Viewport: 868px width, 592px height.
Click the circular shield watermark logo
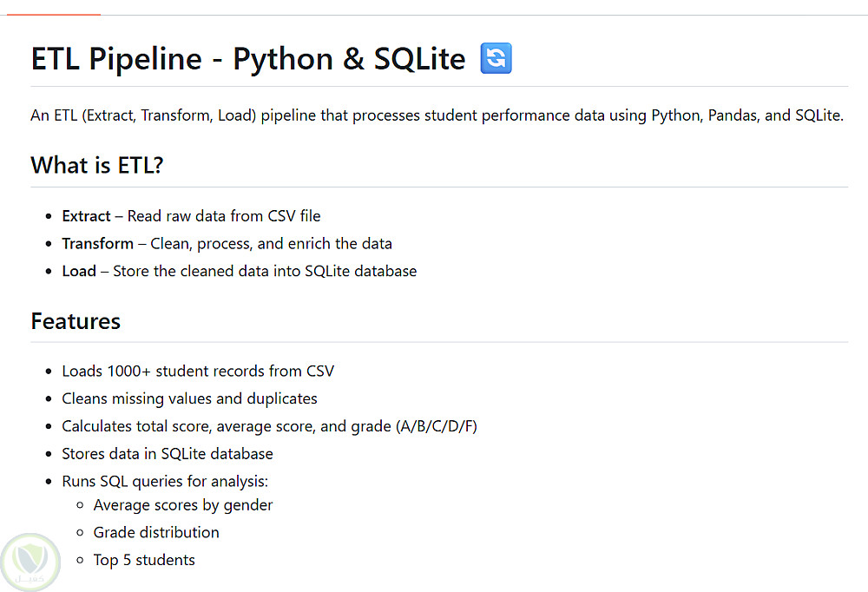[31, 562]
